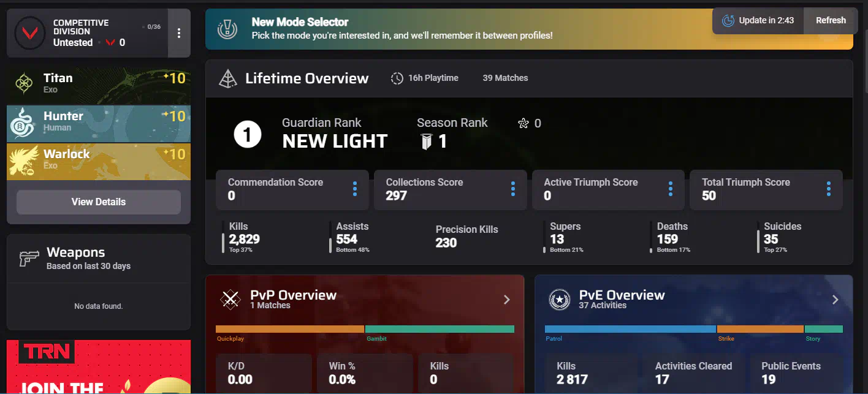The image size is (868, 394).
Task: Open Competitive Division three-dot options menu
Action: click(x=179, y=33)
